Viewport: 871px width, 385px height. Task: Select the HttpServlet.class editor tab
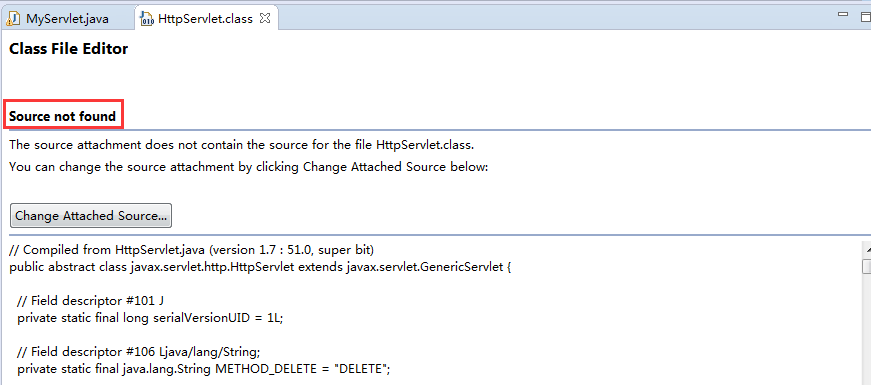click(205, 19)
